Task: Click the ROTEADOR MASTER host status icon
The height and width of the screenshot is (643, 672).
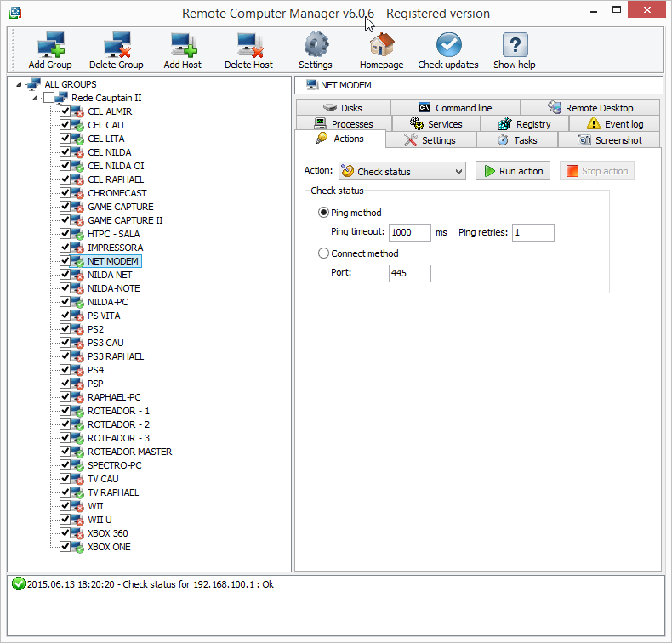Action: pos(77,452)
